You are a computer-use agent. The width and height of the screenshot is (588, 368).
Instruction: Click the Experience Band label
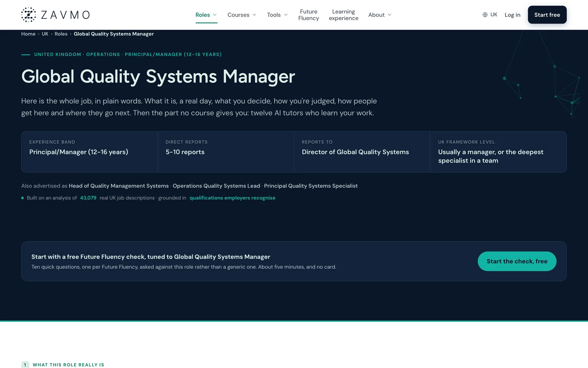pos(52,142)
